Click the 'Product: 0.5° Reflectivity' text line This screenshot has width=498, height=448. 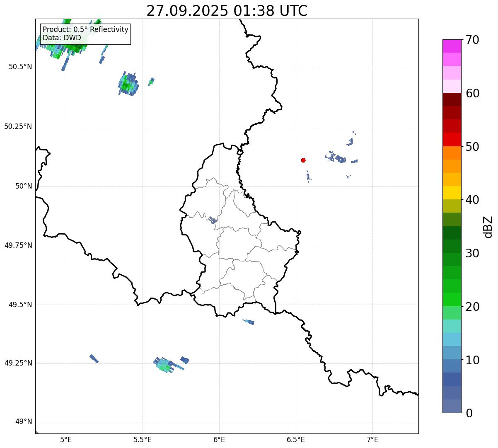coord(85,29)
